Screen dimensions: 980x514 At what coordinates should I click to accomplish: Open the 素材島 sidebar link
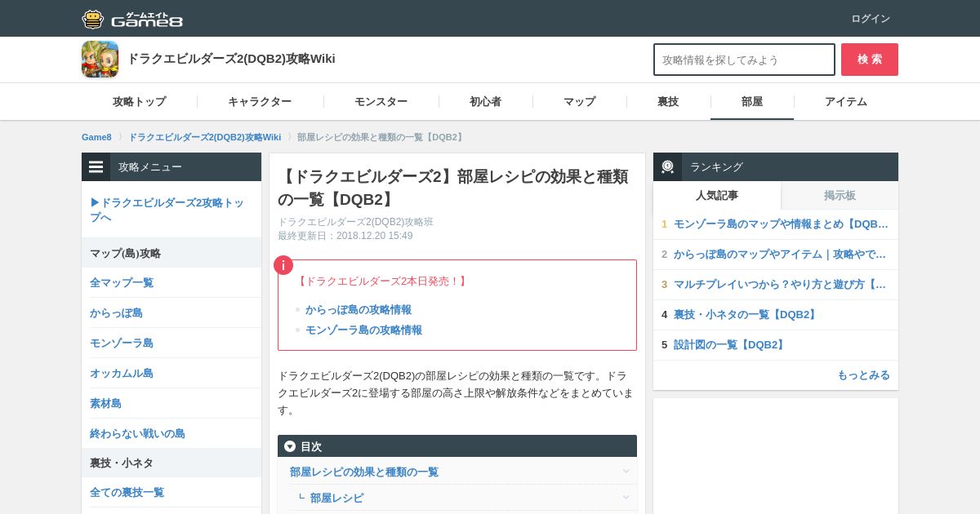click(x=105, y=403)
